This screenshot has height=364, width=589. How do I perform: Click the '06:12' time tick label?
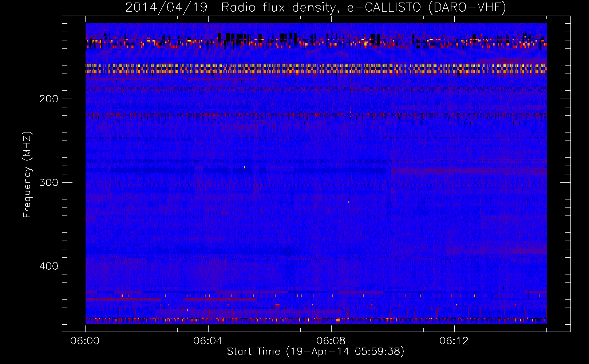point(454,341)
